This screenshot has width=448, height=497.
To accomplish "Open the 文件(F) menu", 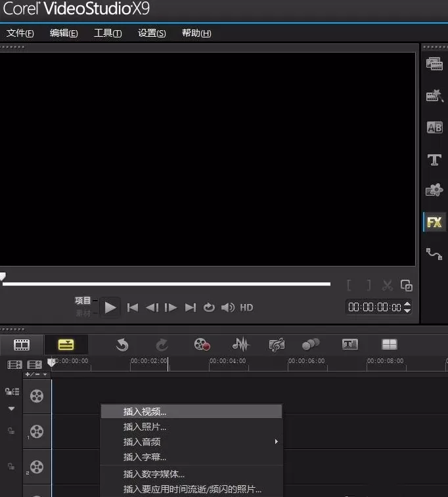I will tap(20, 33).
